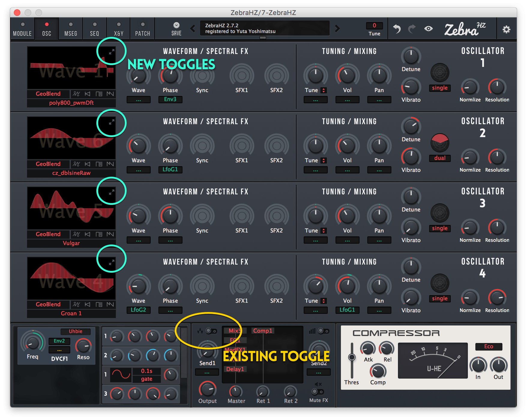This screenshot has height=420, width=527.
Task: Click Oscillator 3 stack mode icon
Action: tap(440, 213)
